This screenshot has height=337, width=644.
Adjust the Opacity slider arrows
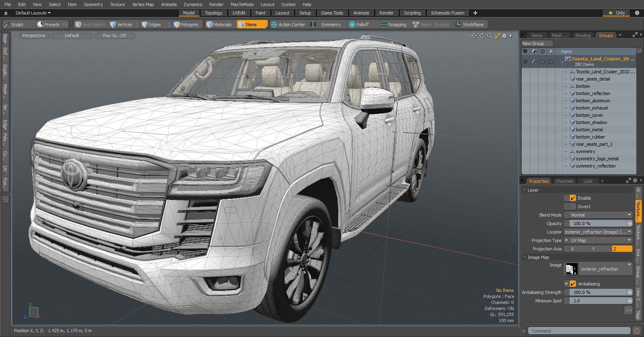630,223
